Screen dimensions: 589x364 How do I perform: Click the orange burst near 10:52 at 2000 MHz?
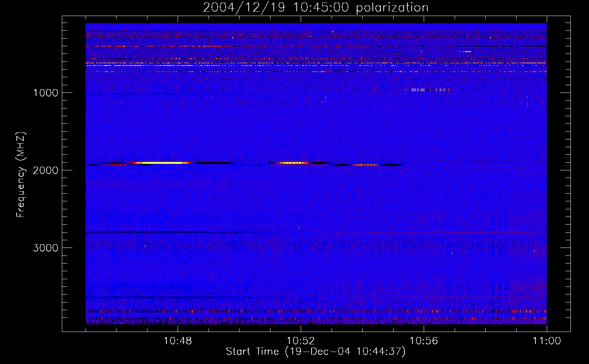pos(292,163)
